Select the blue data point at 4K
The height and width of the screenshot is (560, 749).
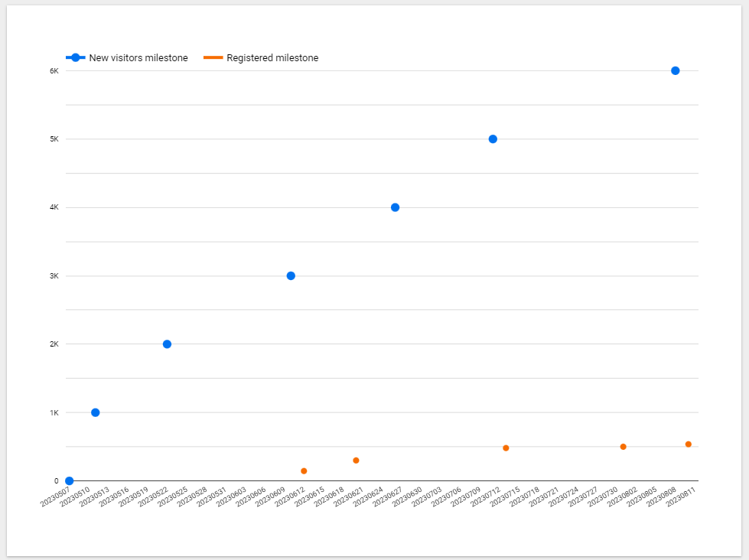coord(395,207)
